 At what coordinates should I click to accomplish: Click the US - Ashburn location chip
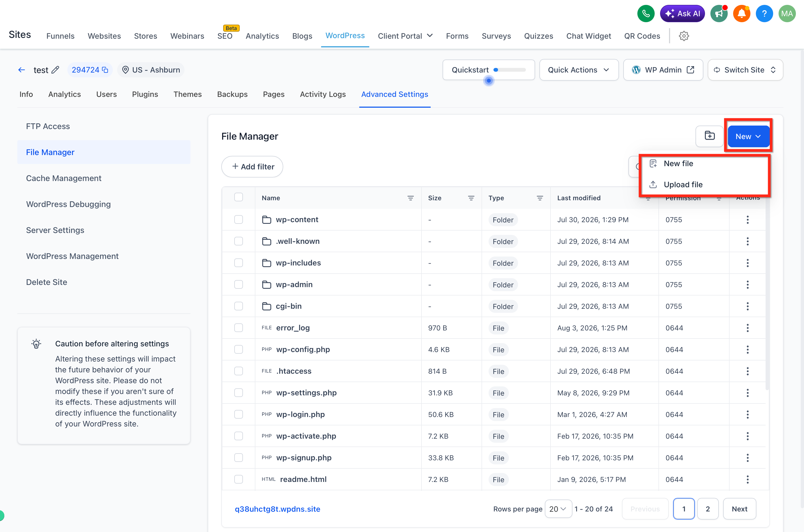click(151, 70)
